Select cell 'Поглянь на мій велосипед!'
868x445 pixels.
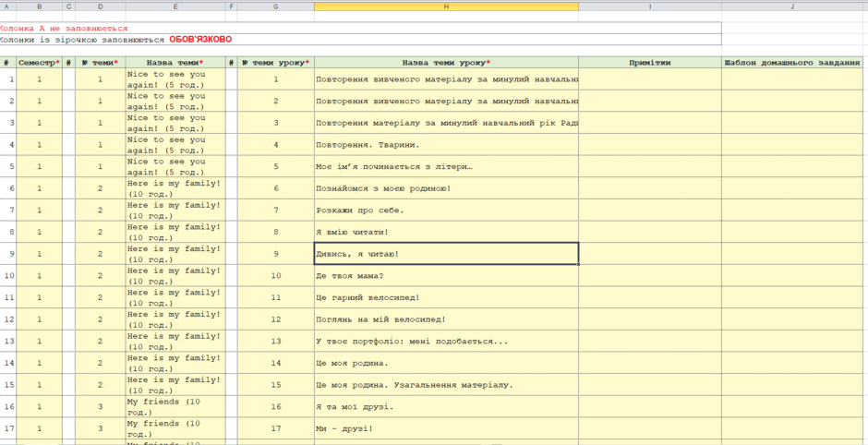point(446,319)
